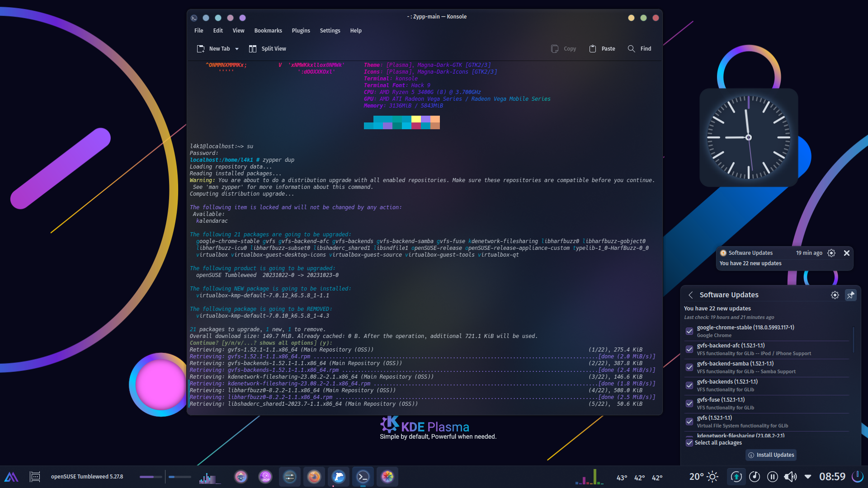868x488 pixels.
Task: Uncheck gvfs-backend-afc update checkbox
Action: pos(689,349)
